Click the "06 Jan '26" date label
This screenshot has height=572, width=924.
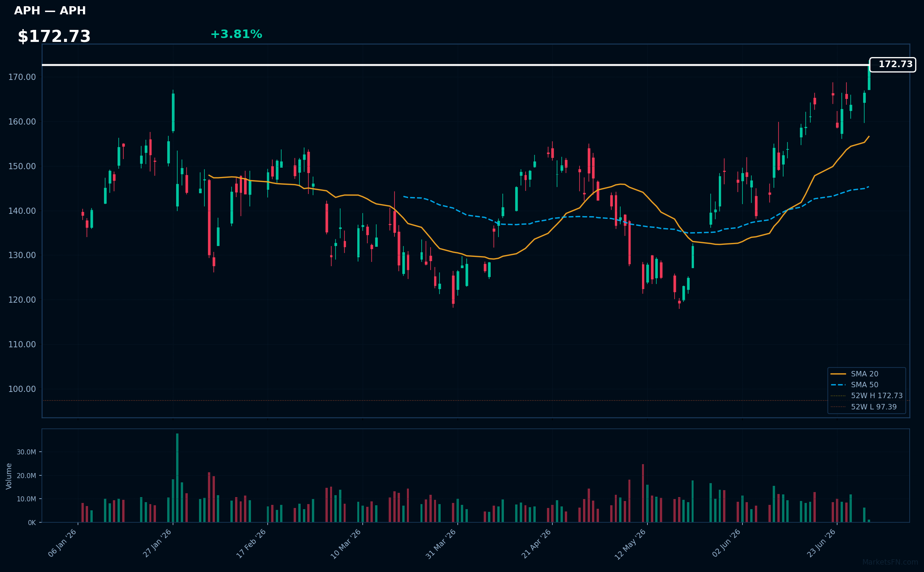(62, 543)
